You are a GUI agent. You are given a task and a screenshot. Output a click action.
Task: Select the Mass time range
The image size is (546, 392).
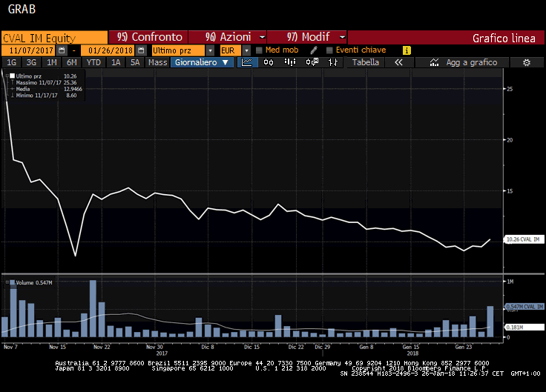157,62
